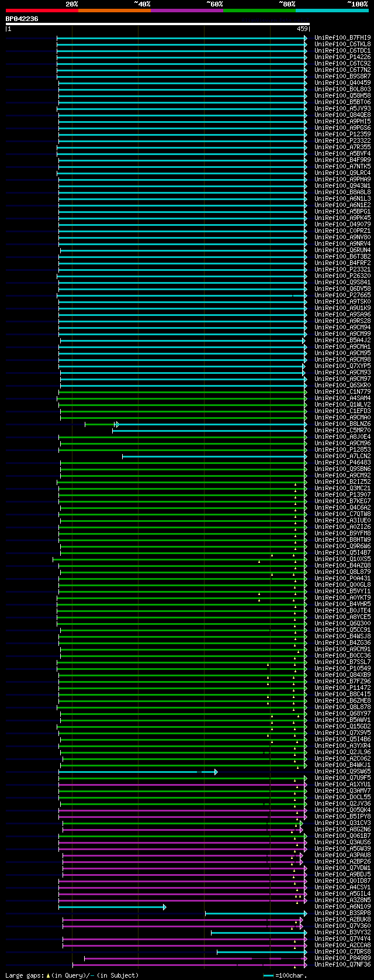Open hit UniRef100_Q40459
This screenshot has width=374, height=980.
[x=342, y=82]
